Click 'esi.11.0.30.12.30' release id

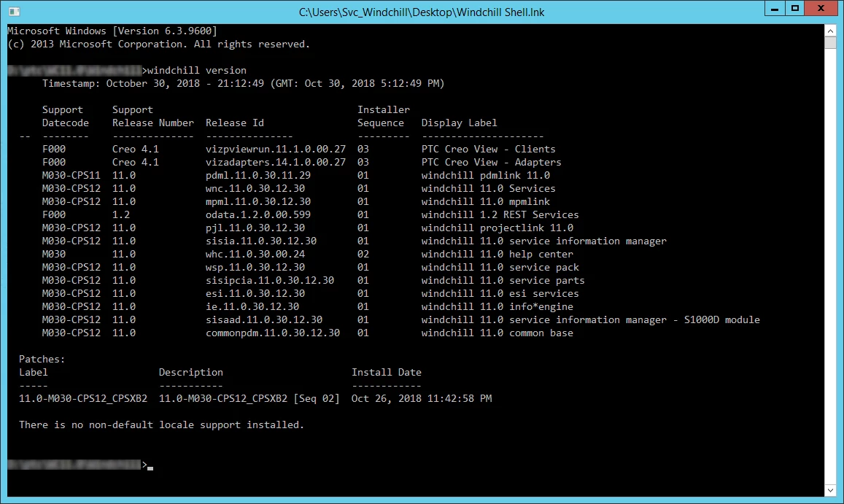tap(255, 293)
